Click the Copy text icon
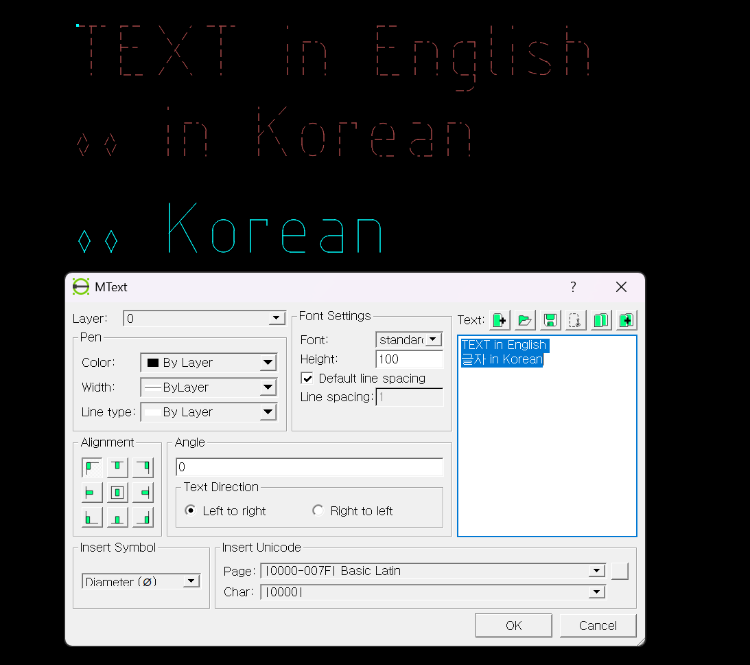This screenshot has height=665, width=750. 601,320
